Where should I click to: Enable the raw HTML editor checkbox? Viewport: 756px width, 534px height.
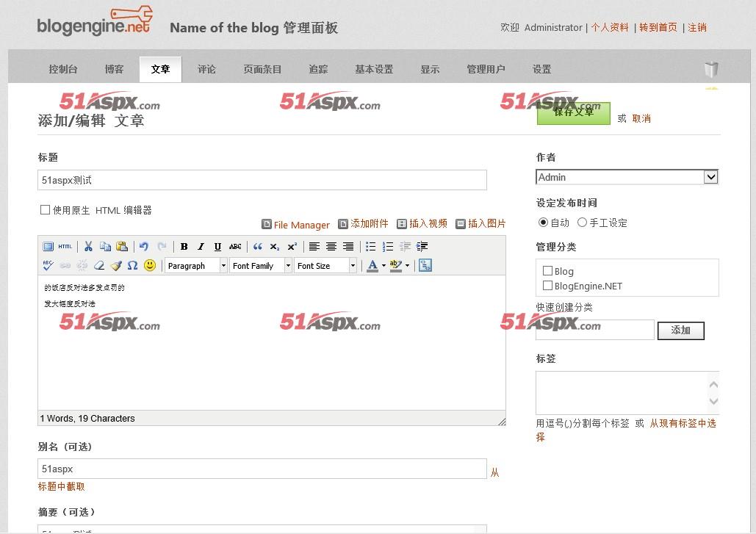pyautogui.click(x=46, y=209)
